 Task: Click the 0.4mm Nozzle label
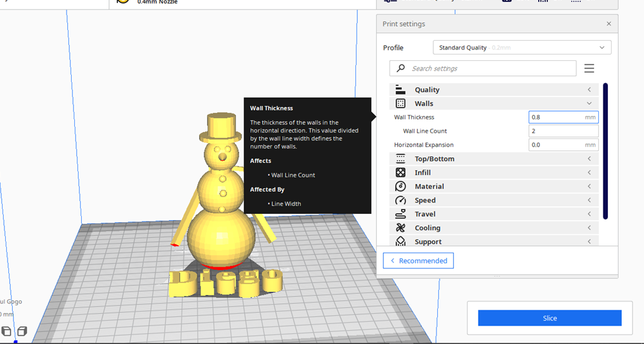157,2
